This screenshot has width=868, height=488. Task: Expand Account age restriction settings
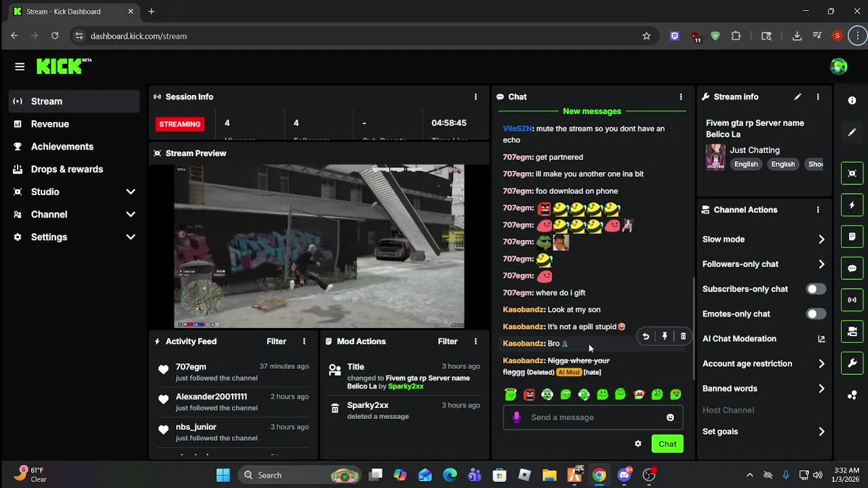(x=821, y=364)
